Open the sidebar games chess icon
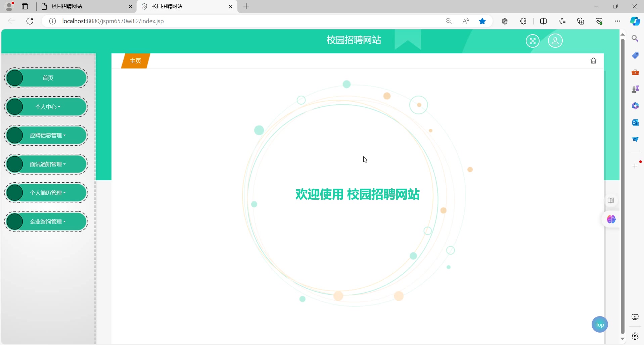This screenshot has width=644, height=345. pos(635,89)
